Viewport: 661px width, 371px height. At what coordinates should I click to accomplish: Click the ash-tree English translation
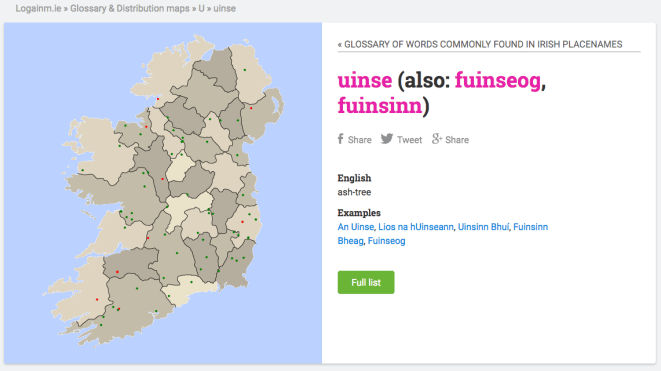tap(354, 192)
